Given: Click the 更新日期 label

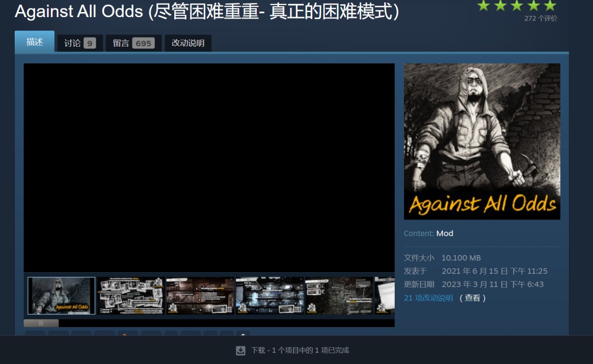Looking at the screenshot, I should point(419,284).
